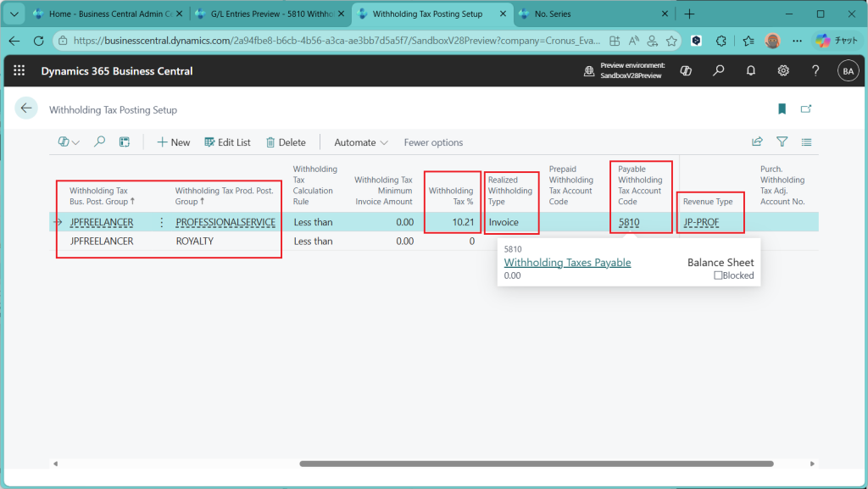Click Fewer options in the toolbar
Image resolution: width=868 pixels, height=489 pixels.
coord(433,142)
